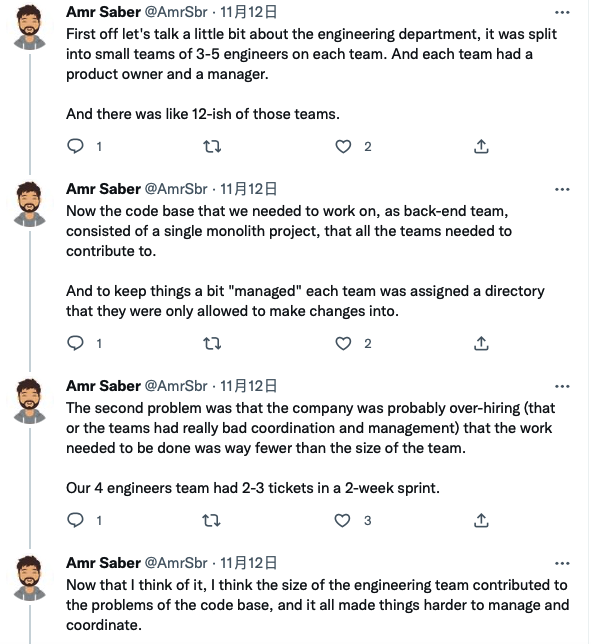
Task: Like the tweet about 12-ish teams
Action: click(x=343, y=146)
